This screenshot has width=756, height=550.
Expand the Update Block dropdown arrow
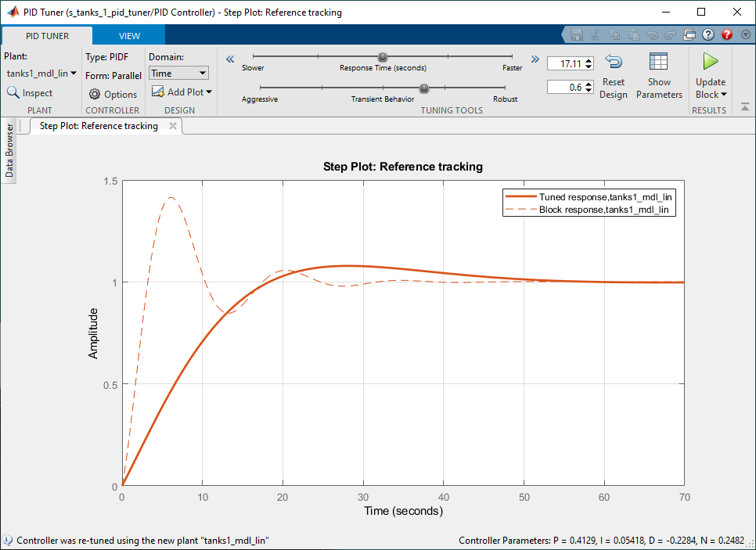(x=724, y=95)
